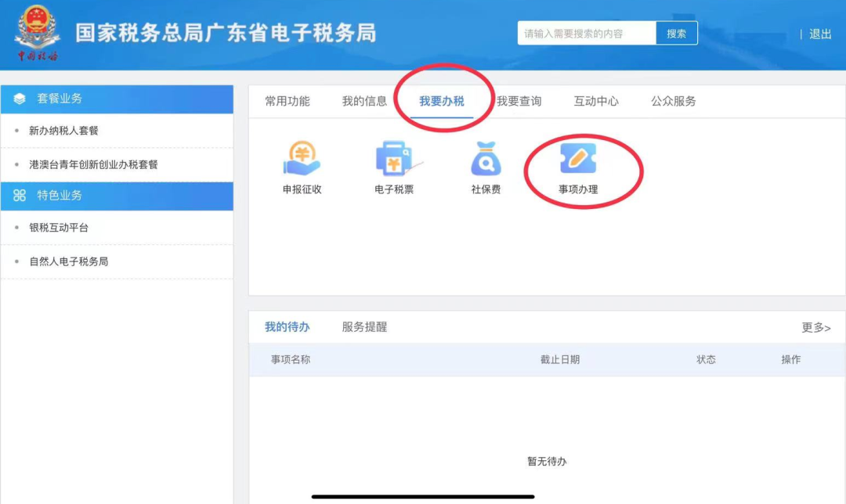This screenshot has height=504, width=846.
Task: Click the 特色业务 section header
Action: [x=117, y=196]
